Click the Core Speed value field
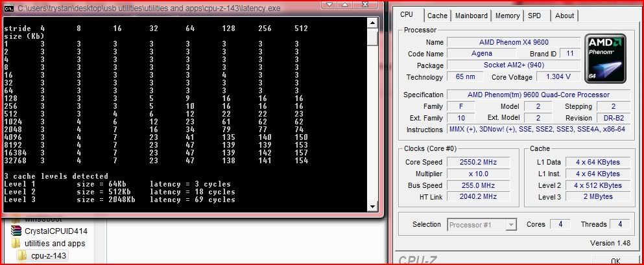 [481, 162]
